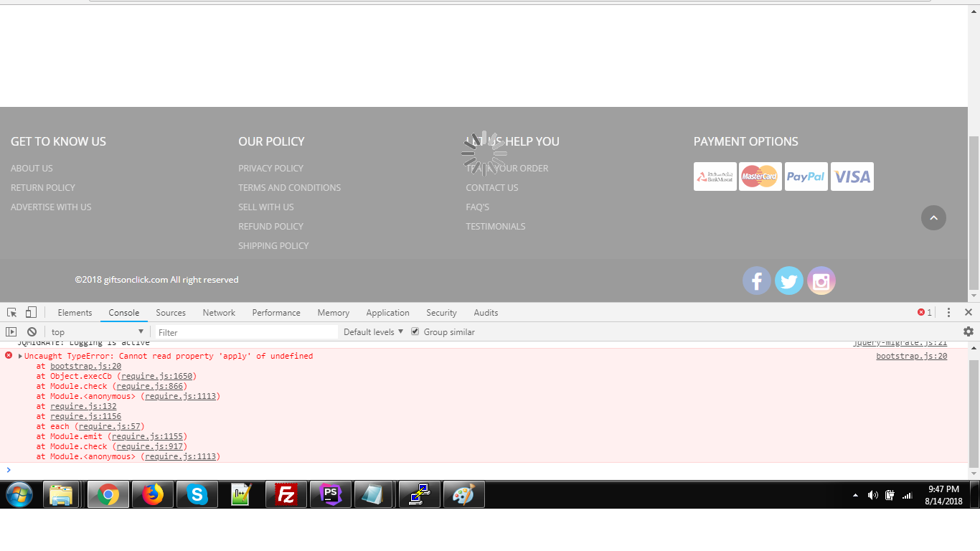Open the bootstrap.js:20 source link on right
This screenshot has width=980, height=551.
point(911,357)
